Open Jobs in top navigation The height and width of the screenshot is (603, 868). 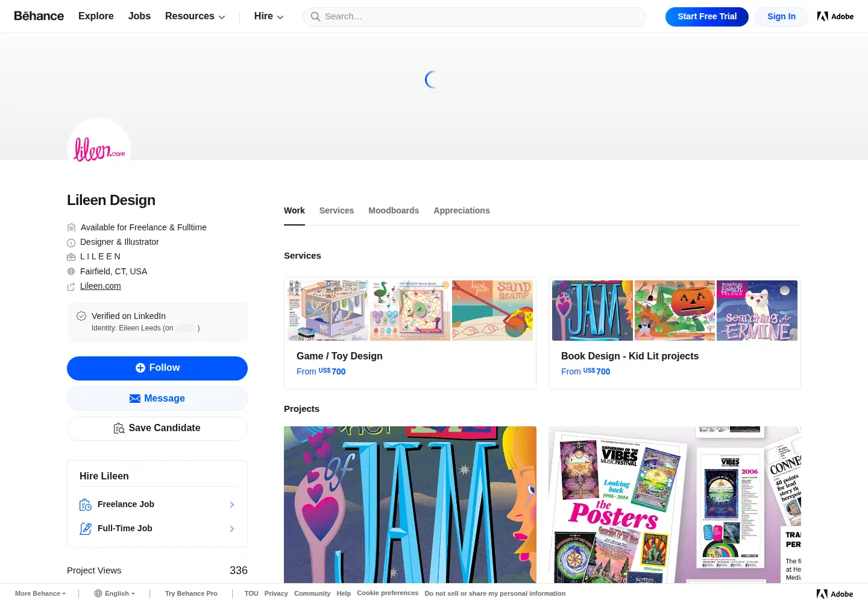(139, 16)
